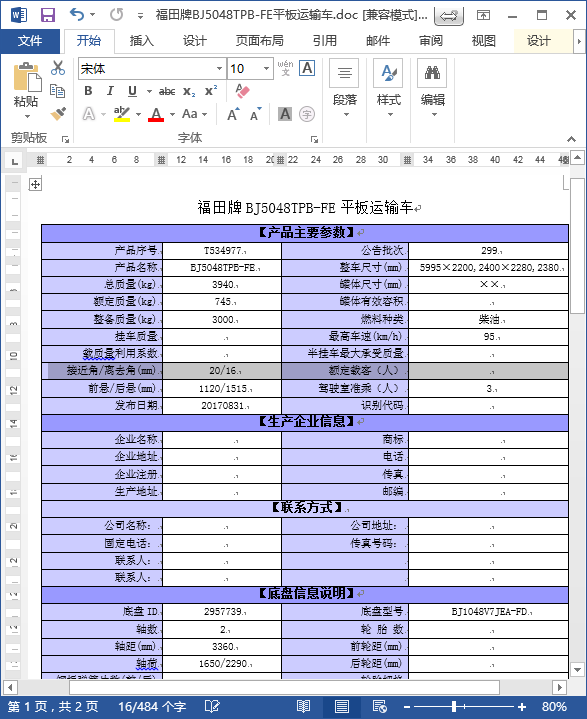The height and width of the screenshot is (719, 587).
Task: Switch to the View tab
Action: 484,41
